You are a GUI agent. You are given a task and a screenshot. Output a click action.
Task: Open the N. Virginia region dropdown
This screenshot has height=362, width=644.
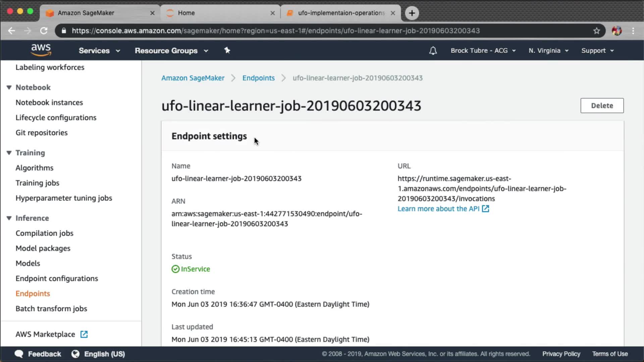[x=548, y=51]
